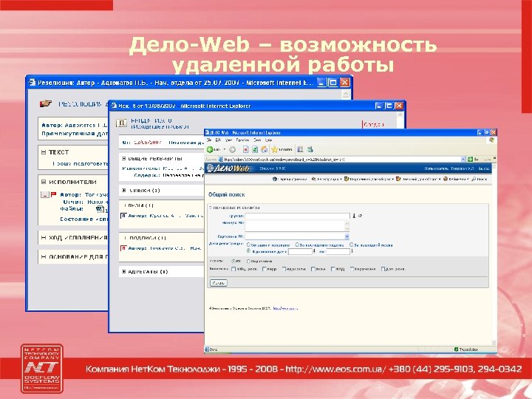Click the clear icon right of the Группа field
This screenshot has width=532, height=399.
[x=360, y=216]
